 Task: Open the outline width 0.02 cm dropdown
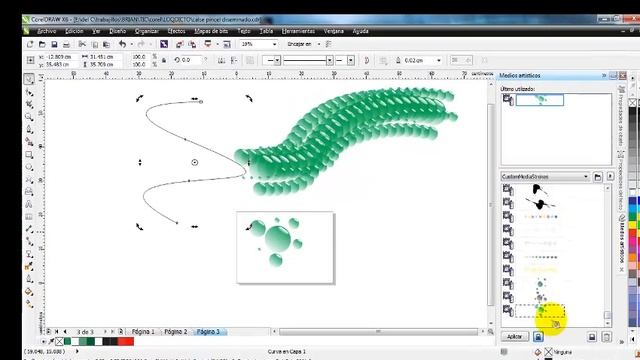(439, 60)
